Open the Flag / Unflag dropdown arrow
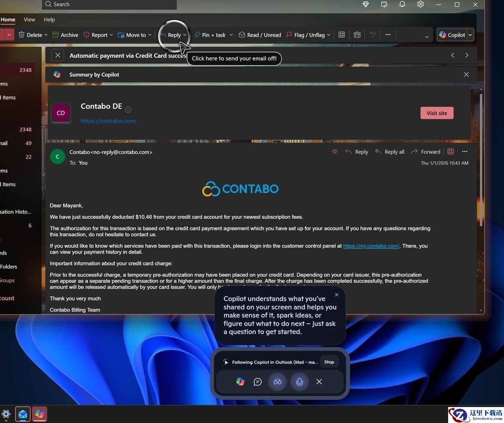This screenshot has height=423, width=504. [328, 35]
